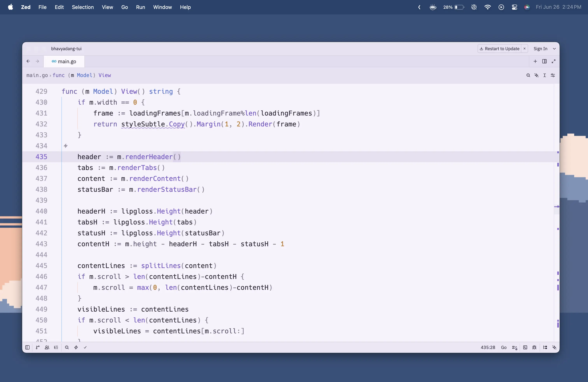Open the View menu
588x382 pixels.
(108, 7)
